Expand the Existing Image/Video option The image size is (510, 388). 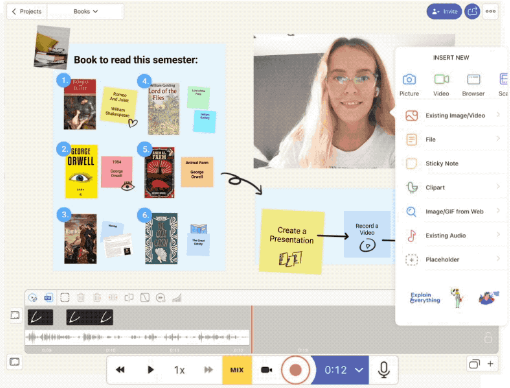pos(453,116)
